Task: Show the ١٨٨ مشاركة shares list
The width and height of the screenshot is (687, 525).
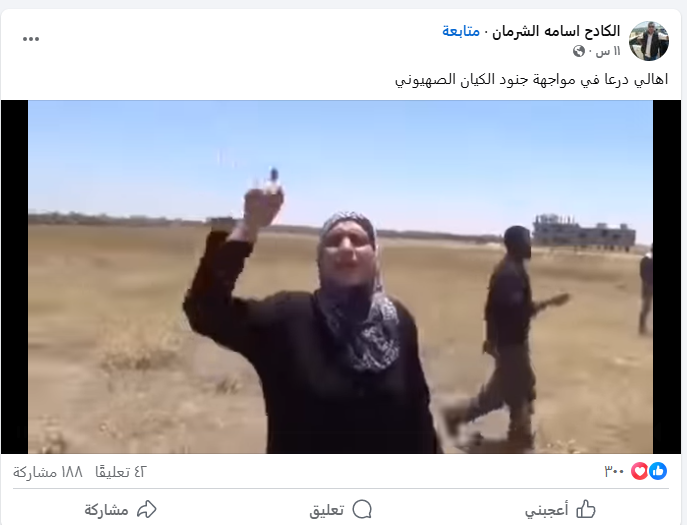Action: [x=48, y=472]
